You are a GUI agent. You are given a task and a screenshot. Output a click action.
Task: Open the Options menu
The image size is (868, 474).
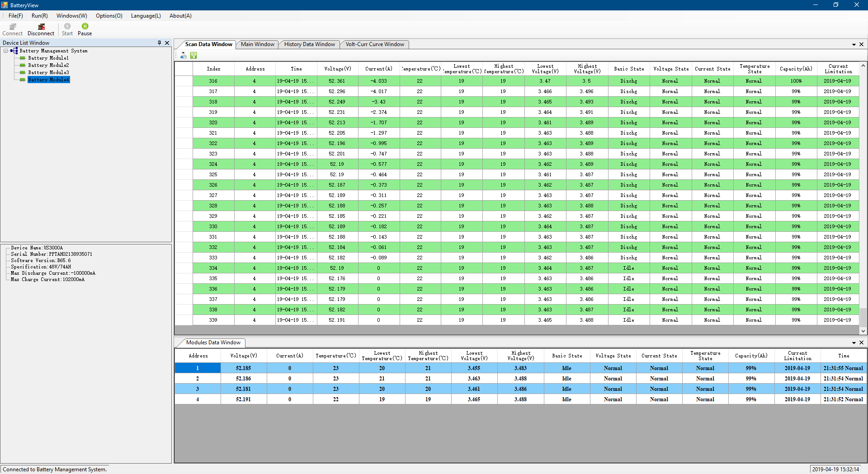[x=109, y=16]
